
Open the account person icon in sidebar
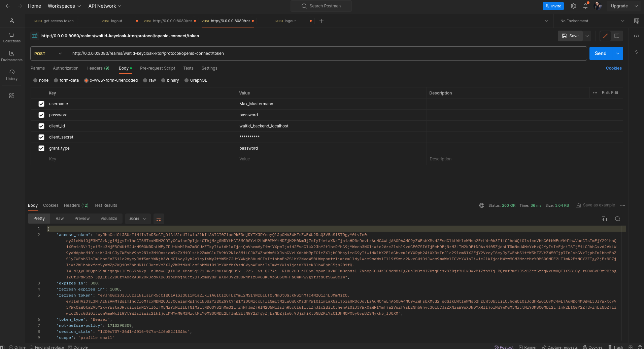pos(12,21)
